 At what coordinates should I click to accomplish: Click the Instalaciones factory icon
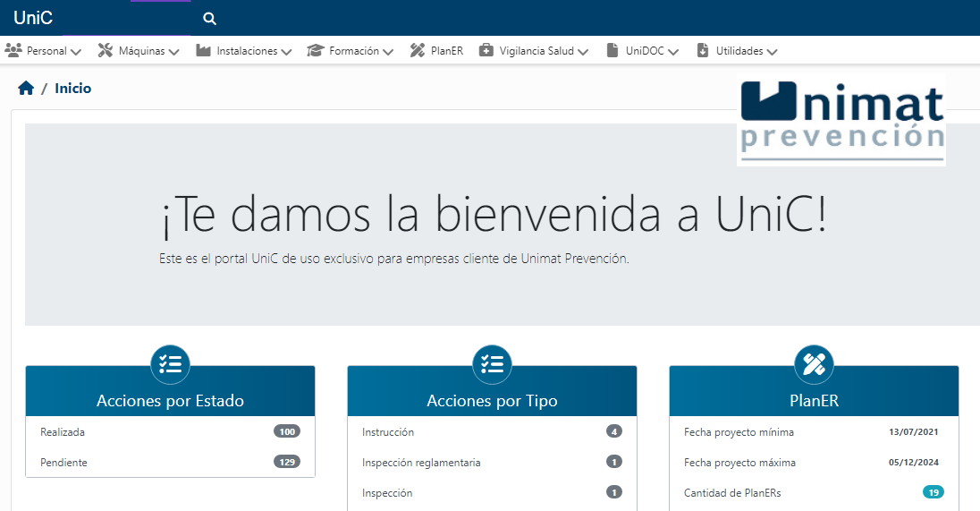tap(203, 50)
